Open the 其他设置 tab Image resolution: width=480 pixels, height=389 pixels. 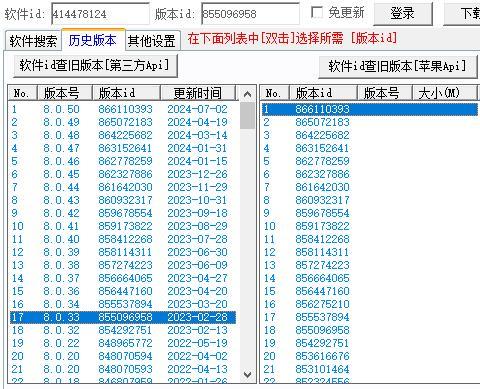click(x=152, y=41)
